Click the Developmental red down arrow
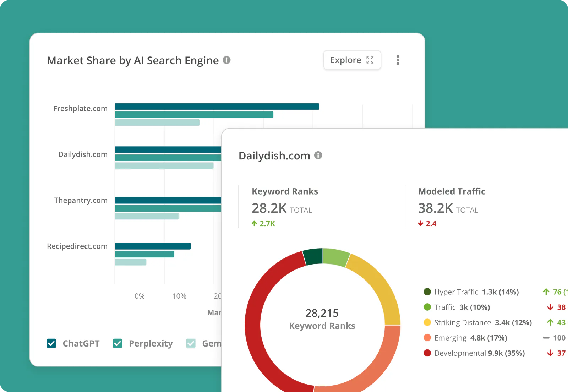 pos(550,353)
